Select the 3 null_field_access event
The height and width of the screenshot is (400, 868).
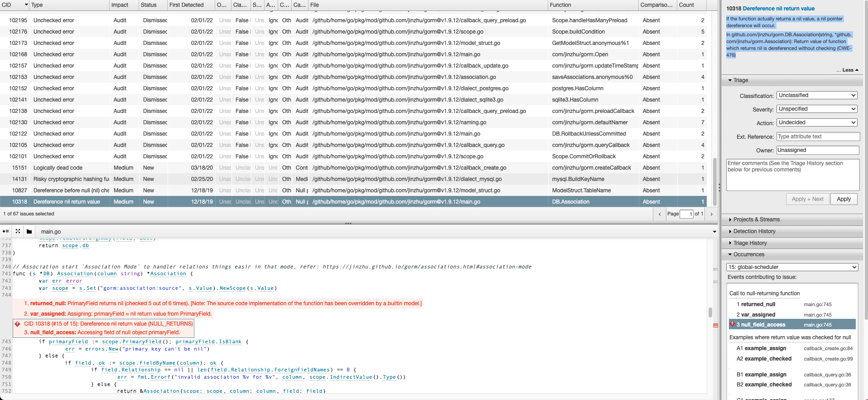point(792,325)
